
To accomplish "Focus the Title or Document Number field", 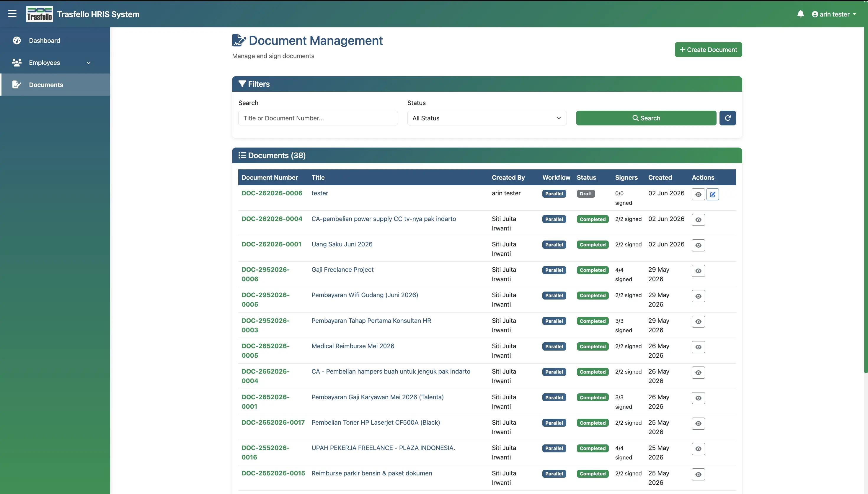I will (x=318, y=118).
